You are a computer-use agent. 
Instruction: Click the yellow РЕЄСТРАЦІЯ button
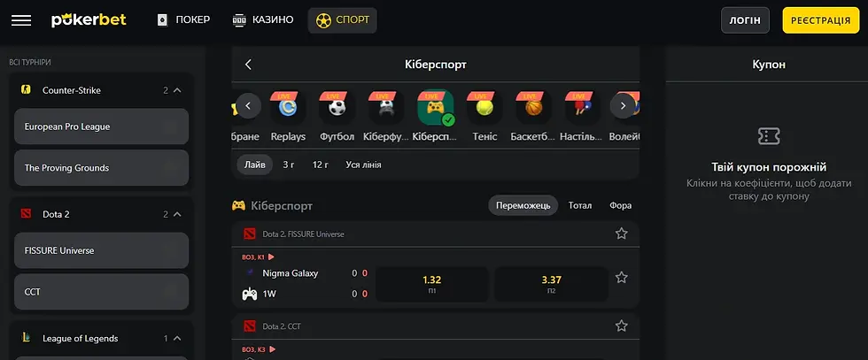click(820, 20)
